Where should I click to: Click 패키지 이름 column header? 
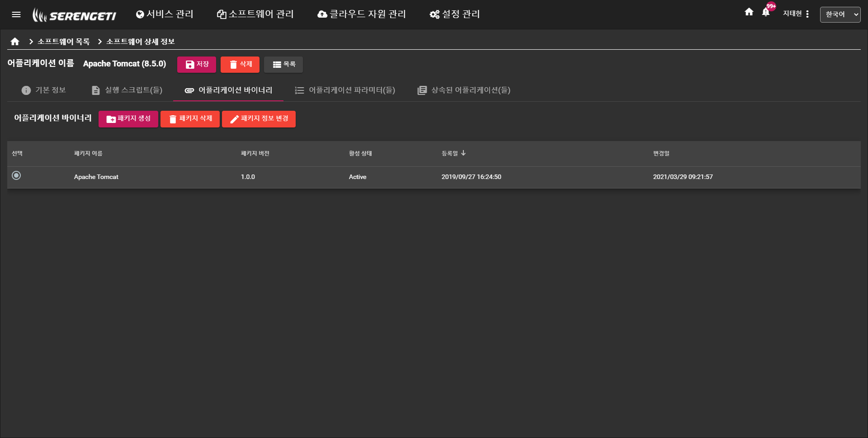[88, 154]
